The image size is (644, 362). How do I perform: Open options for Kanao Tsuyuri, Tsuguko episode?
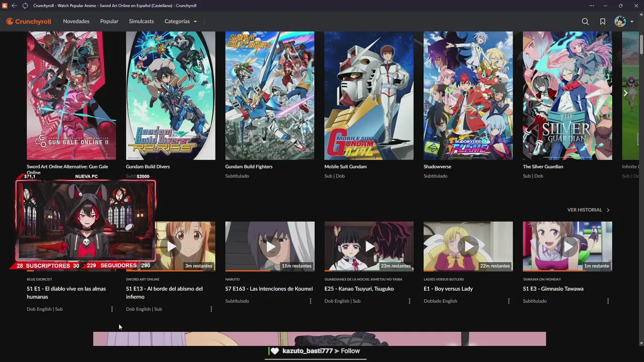coord(409,301)
